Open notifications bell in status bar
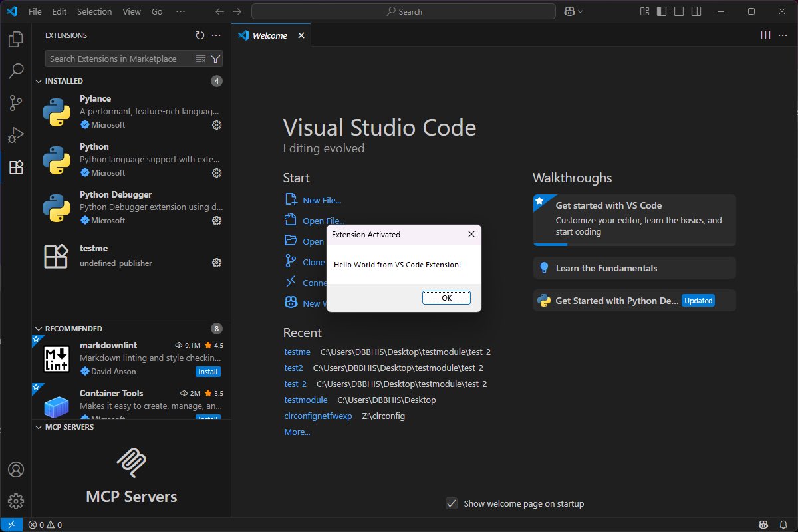 [783, 525]
